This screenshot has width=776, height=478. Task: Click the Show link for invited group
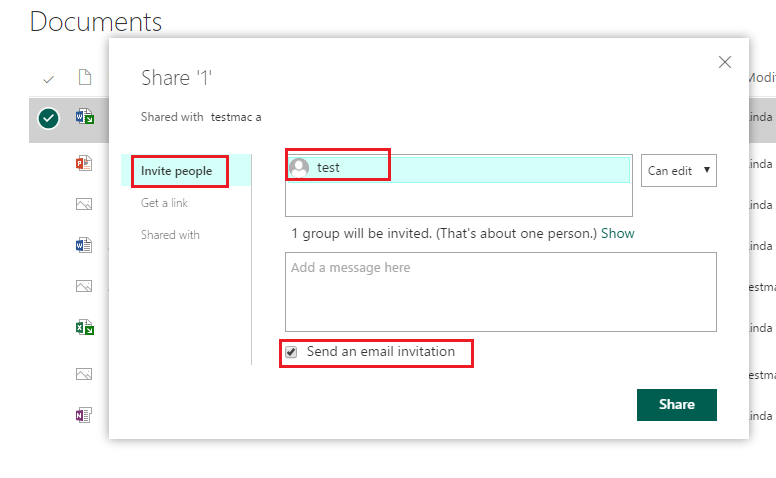tap(617, 234)
